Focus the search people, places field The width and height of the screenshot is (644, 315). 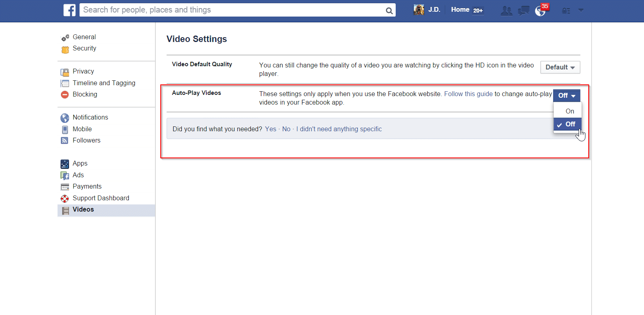pos(230,10)
